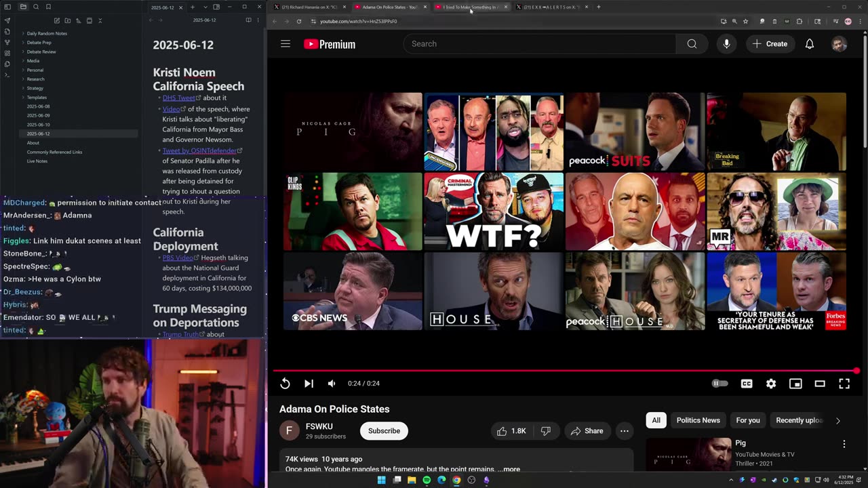The image size is (868, 488).
Task: Open the note's more options menu
Action: coord(258,20)
